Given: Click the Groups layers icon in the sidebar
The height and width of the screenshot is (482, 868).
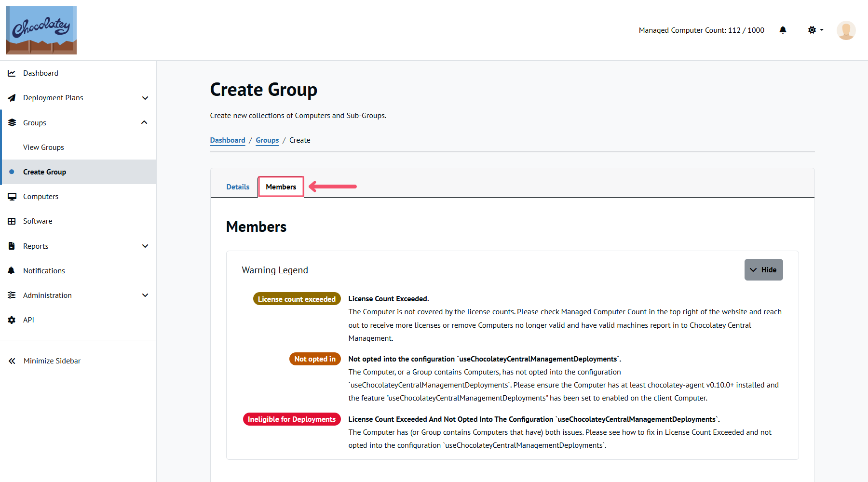Looking at the screenshot, I should [12, 122].
